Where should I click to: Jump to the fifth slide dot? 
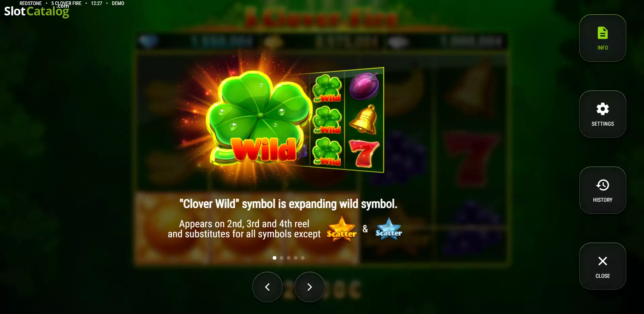tap(303, 258)
